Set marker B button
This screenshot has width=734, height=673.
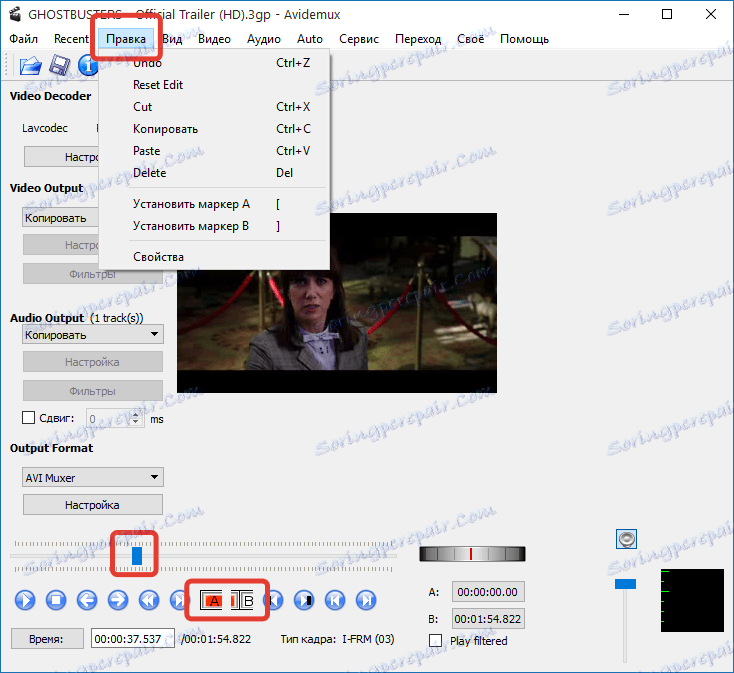point(242,600)
